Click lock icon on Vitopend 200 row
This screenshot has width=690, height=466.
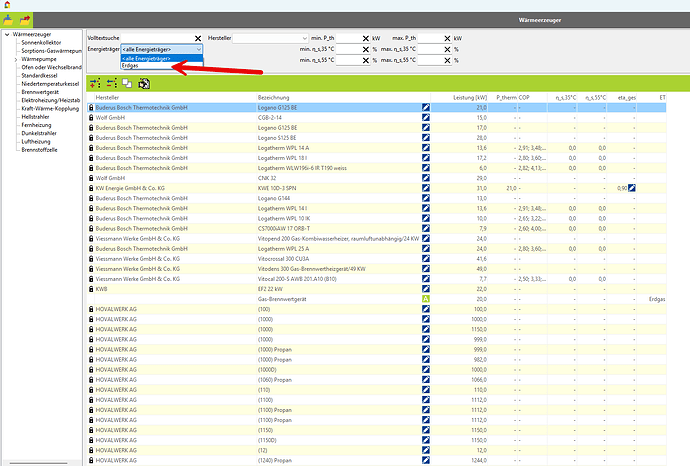[91, 239]
